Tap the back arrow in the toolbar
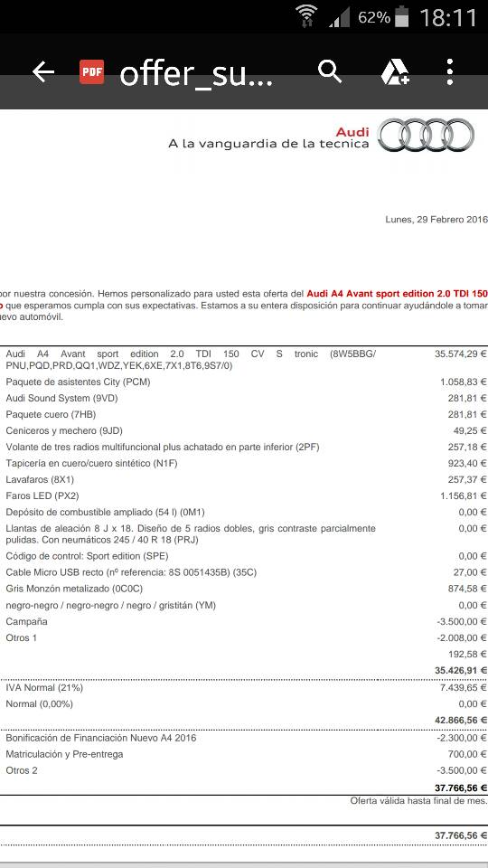 [x=43, y=72]
